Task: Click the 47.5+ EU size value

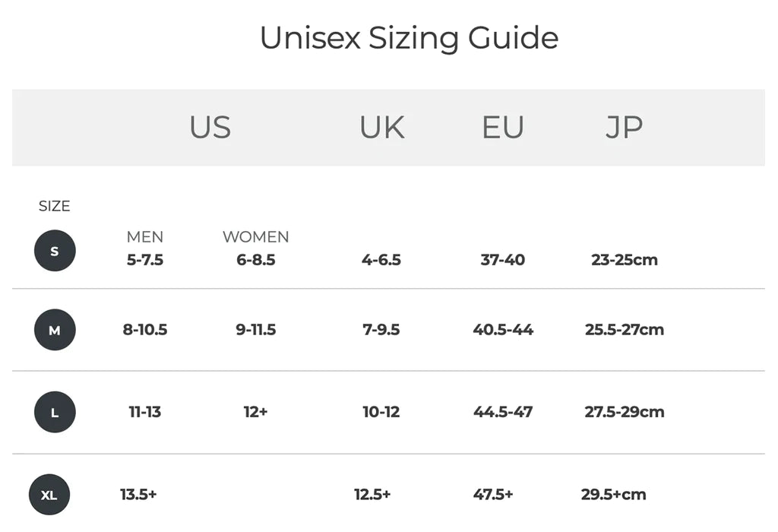Action: [x=493, y=494]
